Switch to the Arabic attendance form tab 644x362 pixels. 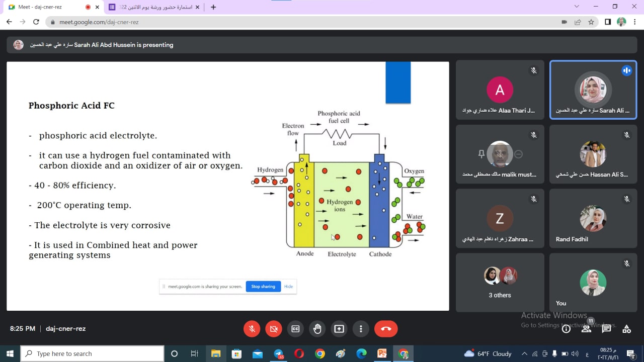pos(153,7)
